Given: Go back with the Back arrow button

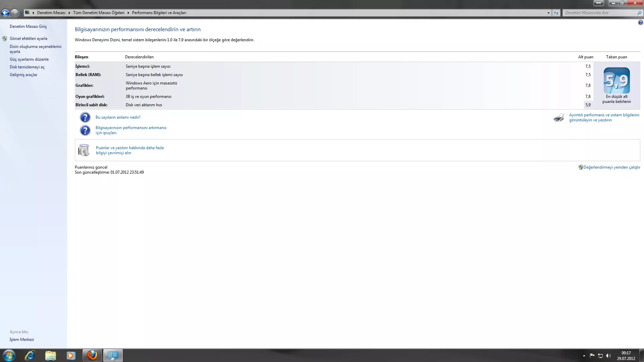Looking at the screenshot, I should pos(5,13).
